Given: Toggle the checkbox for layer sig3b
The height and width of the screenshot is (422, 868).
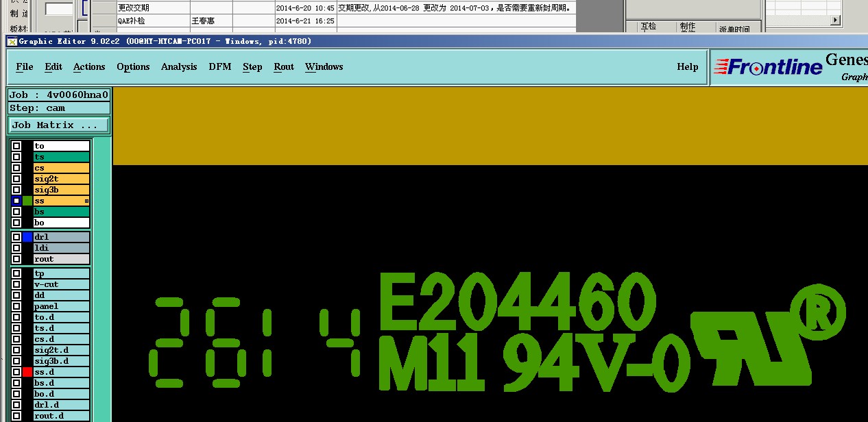Looking at the screenshot, I should click(x=16, y=190).
